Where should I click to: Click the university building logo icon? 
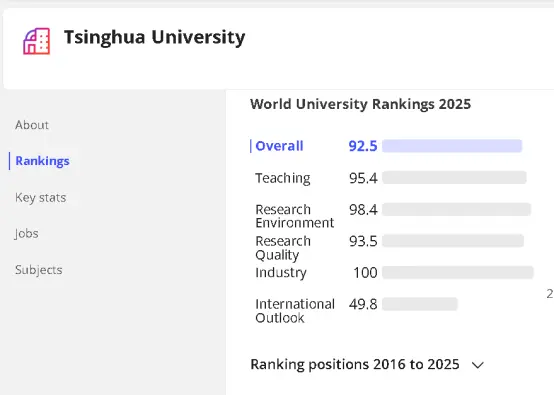[x=37, y=41]
